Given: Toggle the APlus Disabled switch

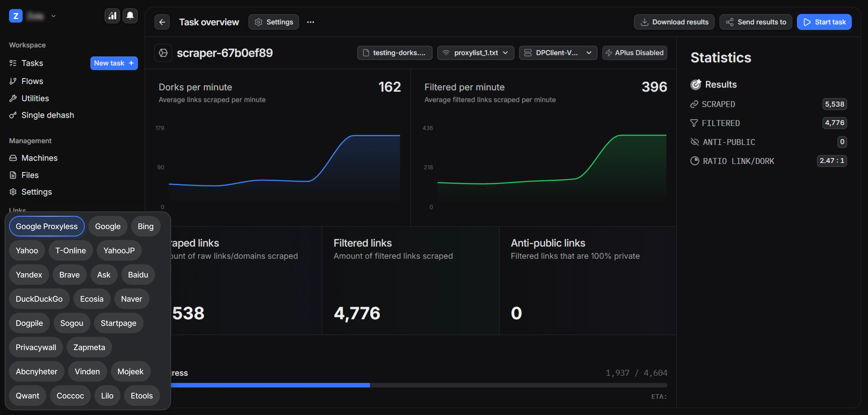Looking at the screenshot, I should (634, 53).
